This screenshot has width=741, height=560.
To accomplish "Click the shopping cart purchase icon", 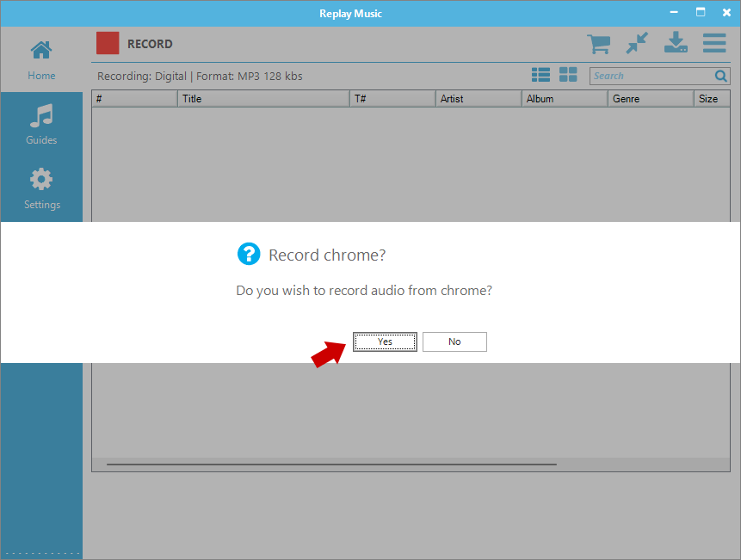I will [598, 43].
